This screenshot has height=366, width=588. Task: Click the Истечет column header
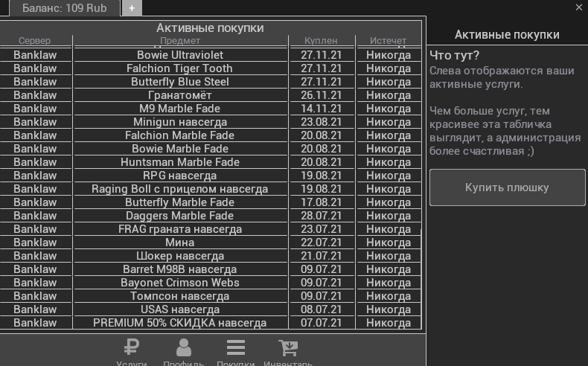388,40
